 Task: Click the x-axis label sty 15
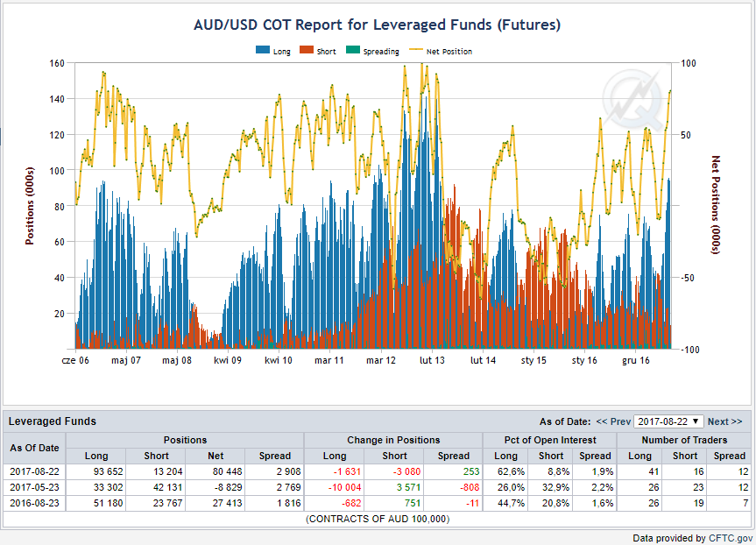tap(533, 360)
